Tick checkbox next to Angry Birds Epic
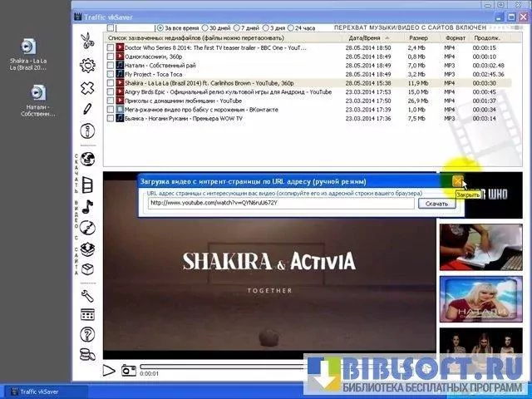The width and height of the screenshot is (532, 399). tap(111, 92)
